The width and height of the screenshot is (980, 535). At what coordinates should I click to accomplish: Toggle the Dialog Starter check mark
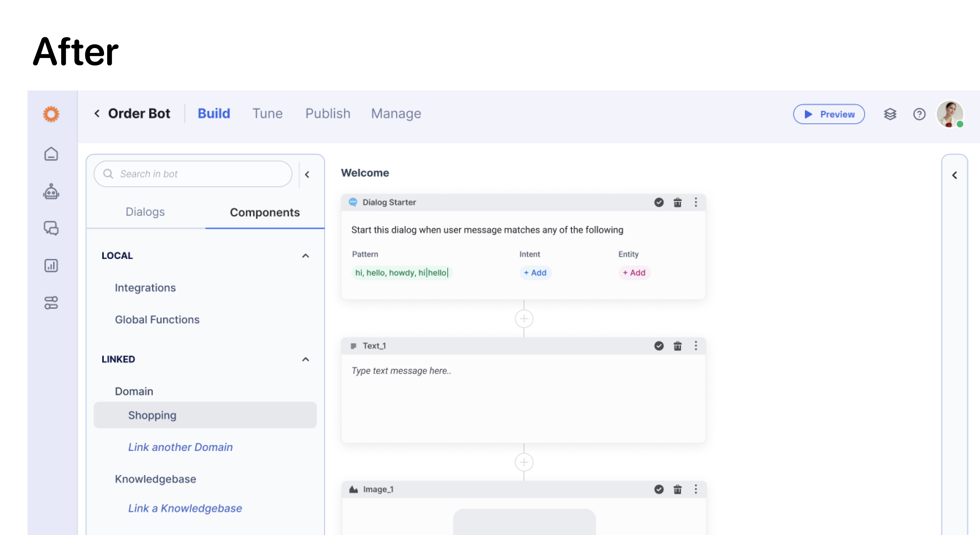[x=659, y=203]
